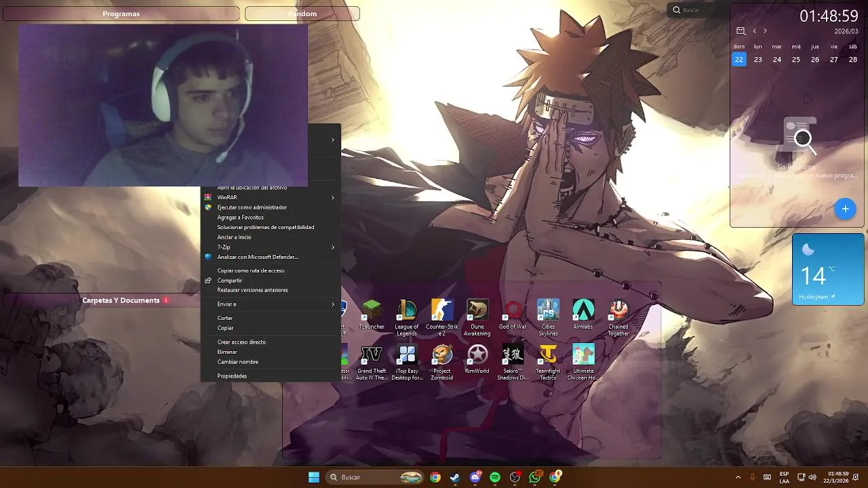Open Teamfight Tactics desktop icon
Viewport: 868px width, 488px height.
coord(548,362)
